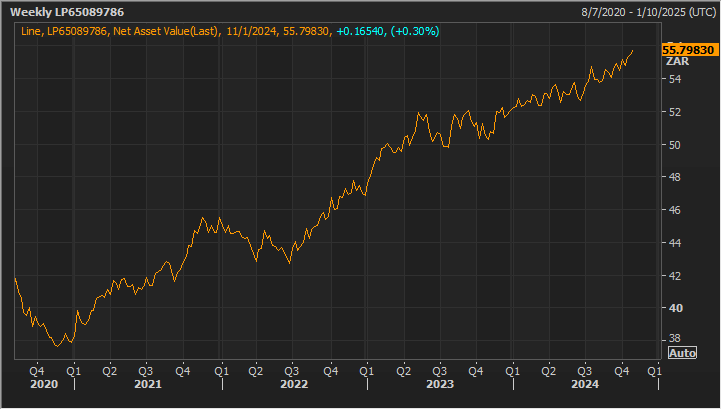
Task: Click the Auto scale button
Action: (684, 354)
